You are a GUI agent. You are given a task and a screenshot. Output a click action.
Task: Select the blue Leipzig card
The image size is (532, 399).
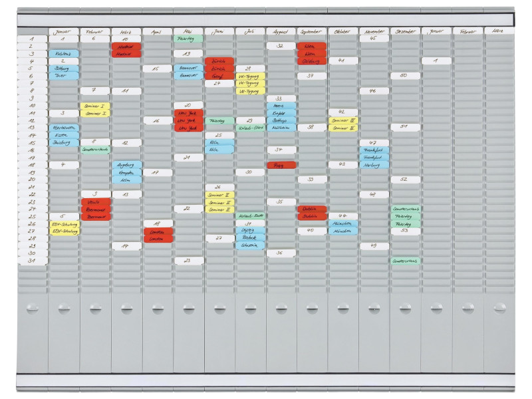pos(250,230)
